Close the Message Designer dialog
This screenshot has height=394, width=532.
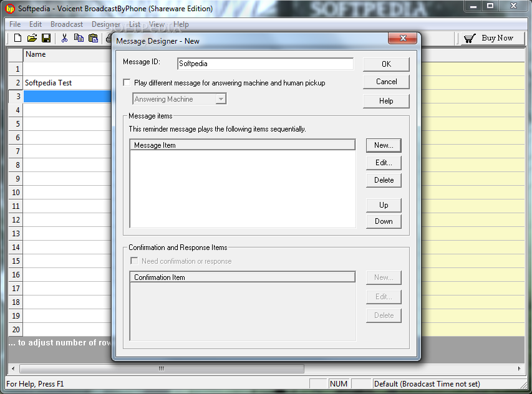402,38
